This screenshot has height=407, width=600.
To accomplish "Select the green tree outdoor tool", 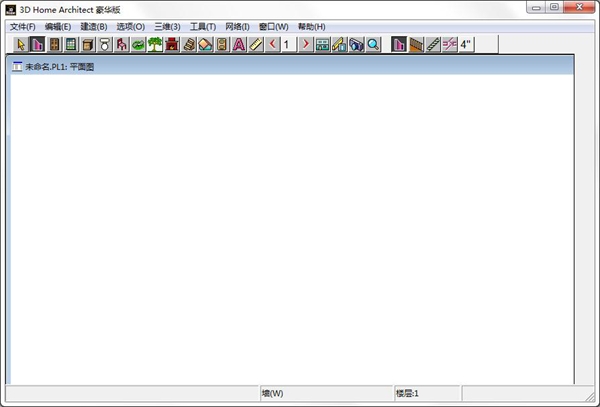I will click(155, 44).
